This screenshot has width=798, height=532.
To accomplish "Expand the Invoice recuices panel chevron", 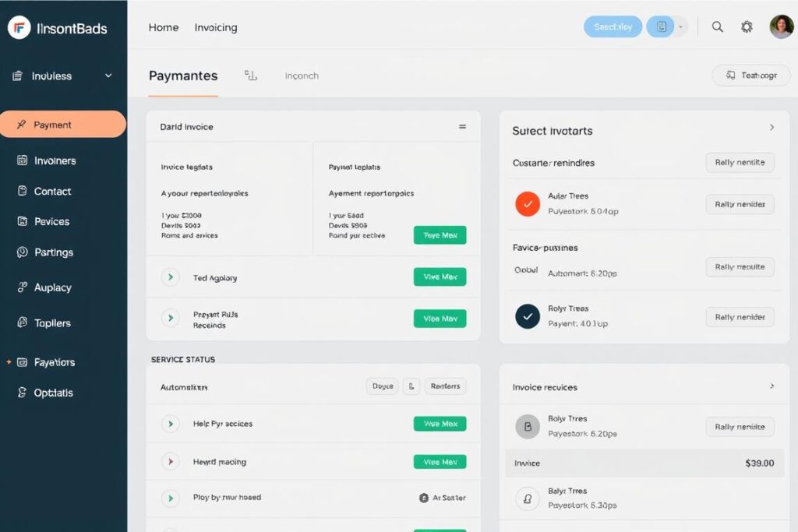I will (772, 386).
